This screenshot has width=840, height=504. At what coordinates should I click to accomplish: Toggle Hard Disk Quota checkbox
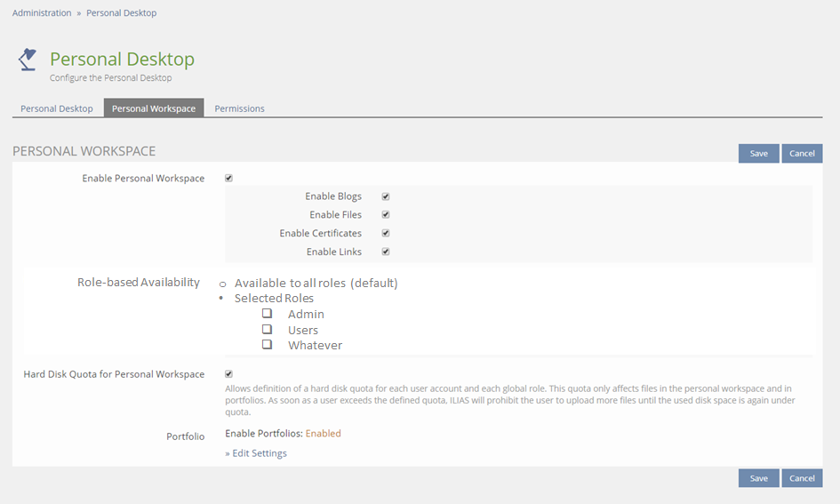click(x=228, y=374)
